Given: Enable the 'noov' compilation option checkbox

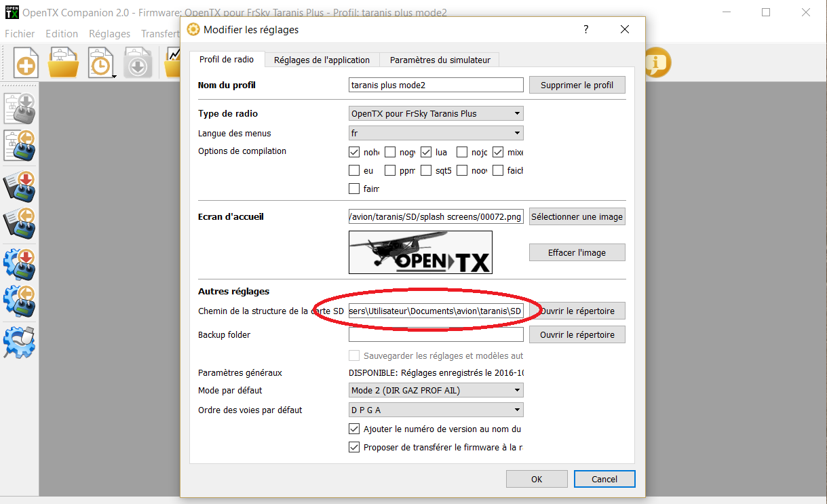Looking at the screenshot, I should [462, 170].
